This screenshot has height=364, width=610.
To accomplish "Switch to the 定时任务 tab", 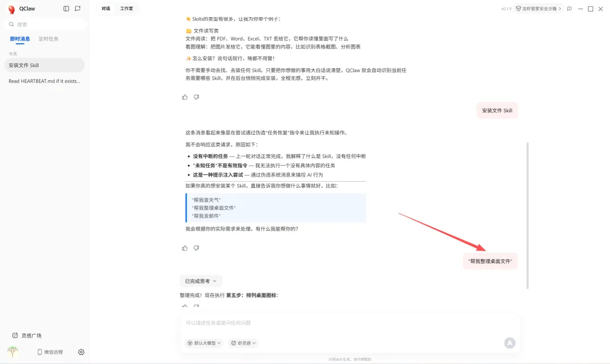I will click(49, 39).
